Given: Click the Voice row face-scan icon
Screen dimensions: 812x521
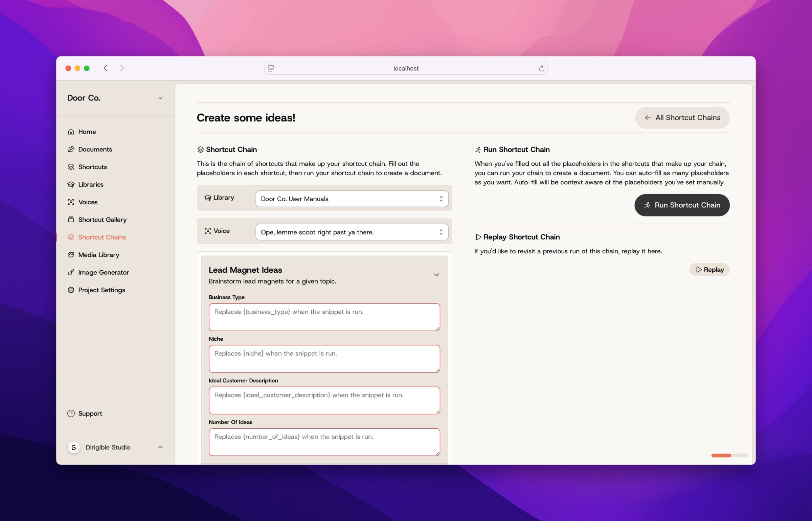Looking at the screenshot, I should coord(208,231).
